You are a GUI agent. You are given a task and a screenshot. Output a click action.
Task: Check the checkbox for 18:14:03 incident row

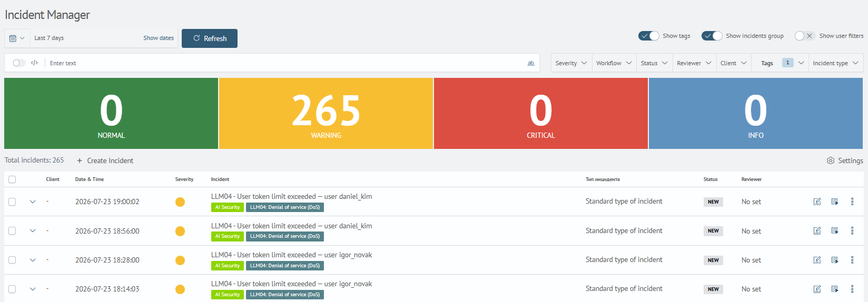[12, 289]
